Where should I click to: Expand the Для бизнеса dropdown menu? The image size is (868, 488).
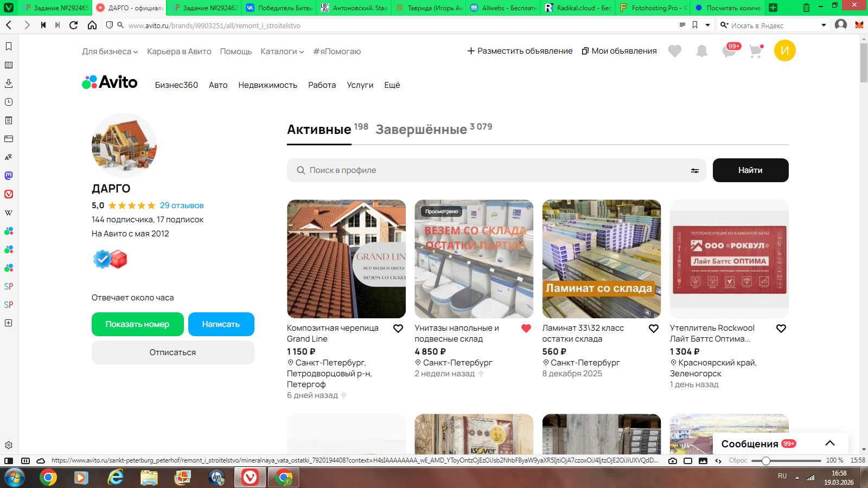coord(110,52)
